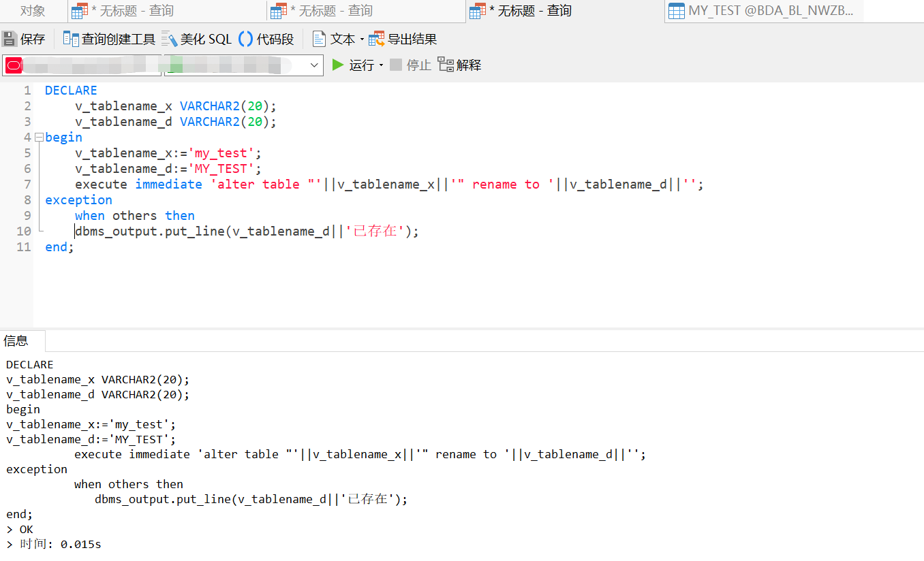Click v_tablename_x VARCHAR2(20) declaration in the editor
This screenshot has height=561, width=924.
pos(176,106)
